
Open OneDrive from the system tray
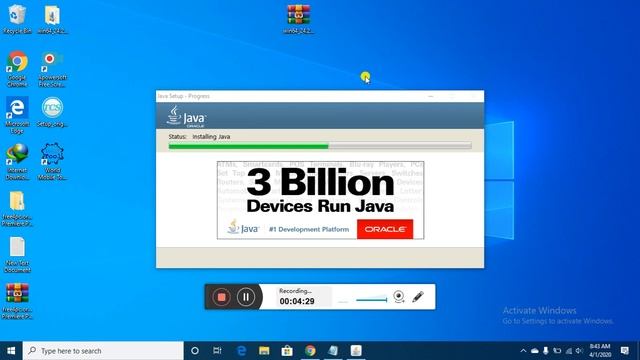535,351
